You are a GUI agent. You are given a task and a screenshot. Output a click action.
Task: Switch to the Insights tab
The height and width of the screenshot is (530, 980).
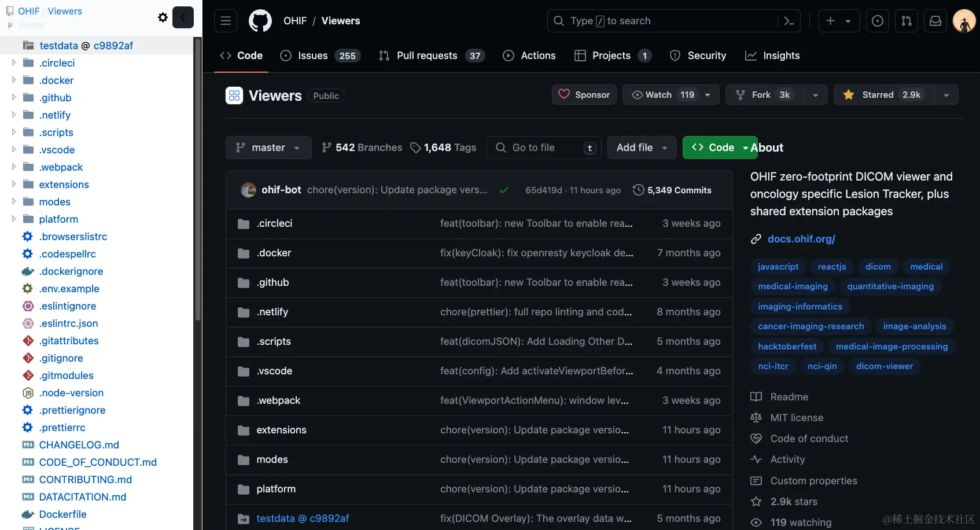(x=772, y=56)
